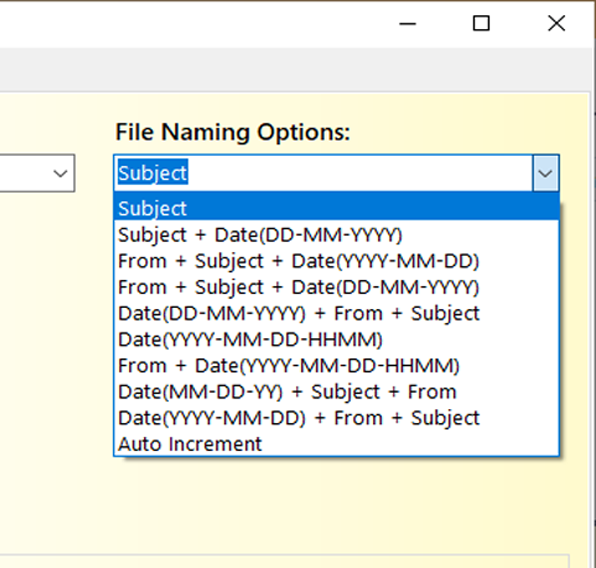
Task: Pick From + Date(YYYY-MM-DD-HHMM) option
Action: (x=336, y=365)
